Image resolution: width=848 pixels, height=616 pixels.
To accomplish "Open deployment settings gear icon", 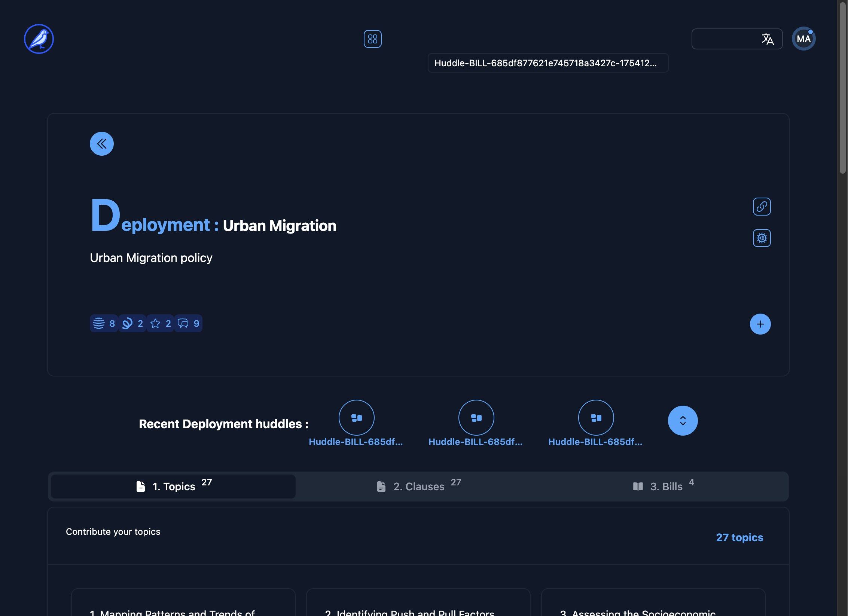I will tap(762, 238).
